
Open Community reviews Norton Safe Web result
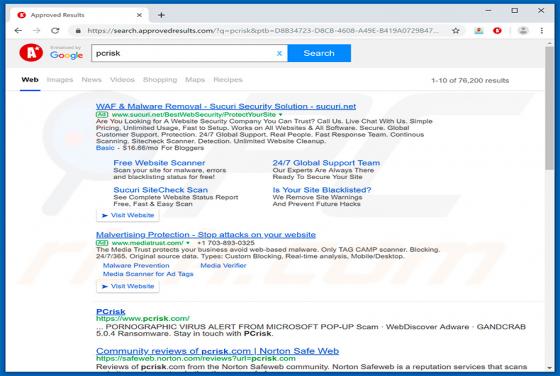tap(218, 351)
